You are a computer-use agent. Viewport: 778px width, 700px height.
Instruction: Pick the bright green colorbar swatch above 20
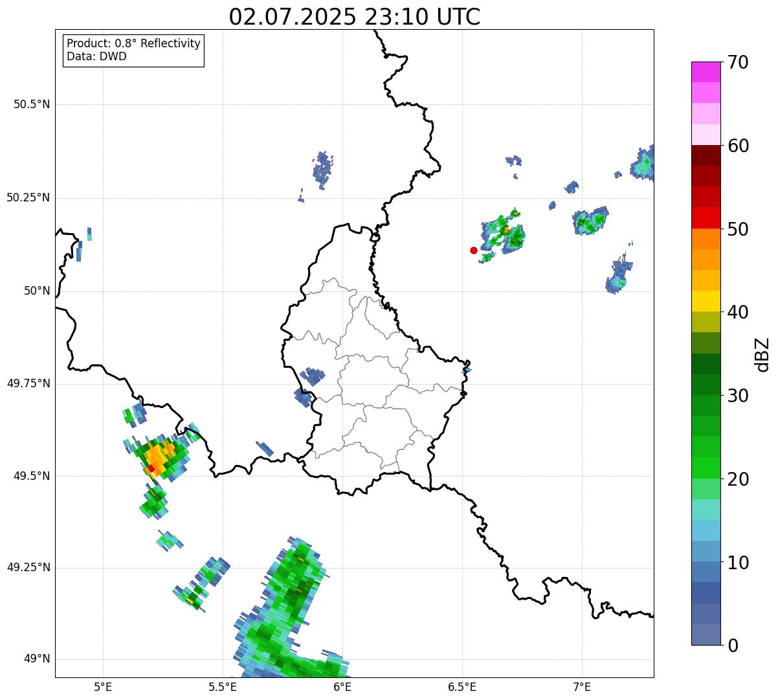point(706,468)
